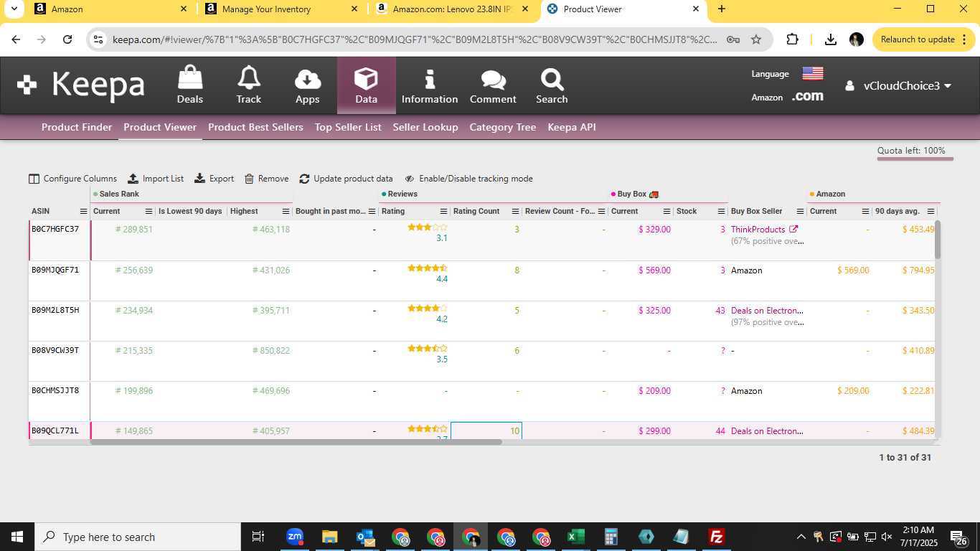Select ASIN B09MJQGF71 cell
The width and height of the screenshot is (980, 551).
click(x=59, y=281)
